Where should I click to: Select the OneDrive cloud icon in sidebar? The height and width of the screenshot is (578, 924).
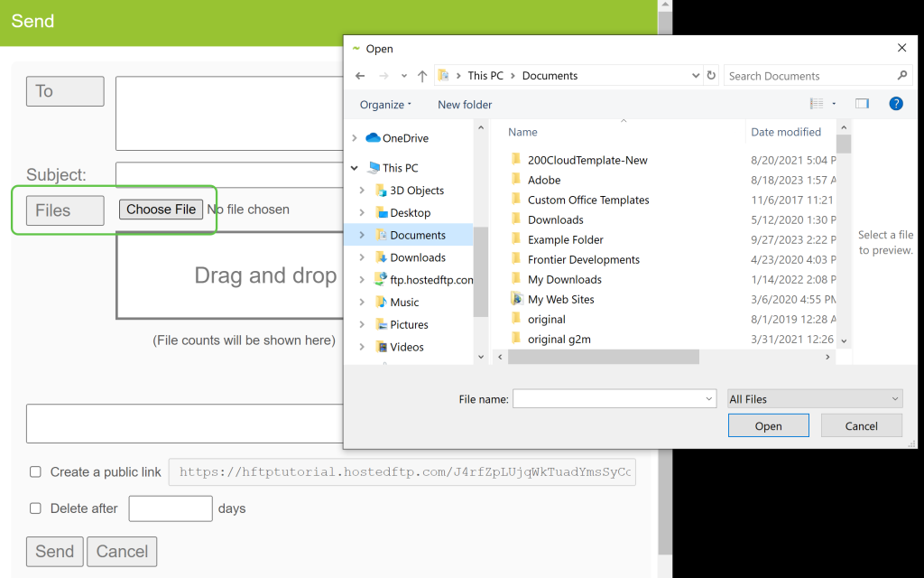pos(373,138)
